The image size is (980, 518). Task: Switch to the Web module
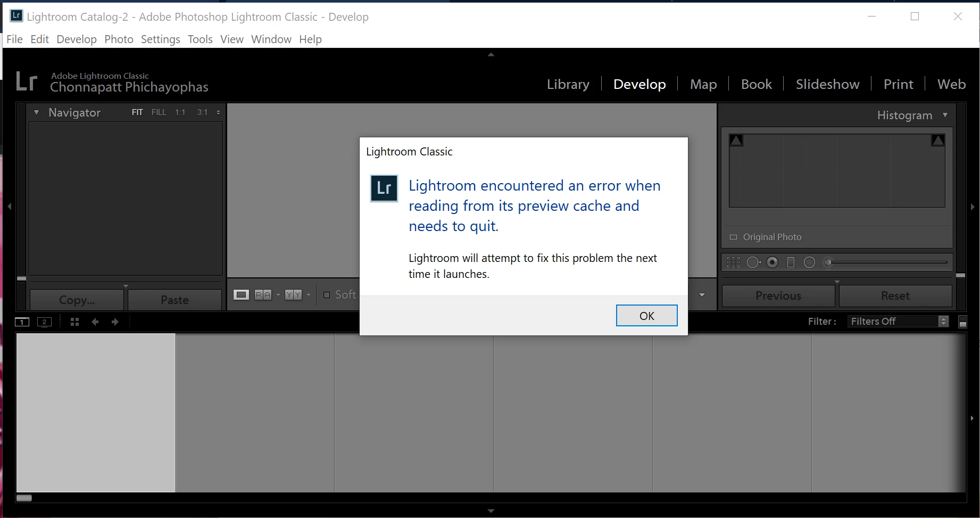coord(951,84)
